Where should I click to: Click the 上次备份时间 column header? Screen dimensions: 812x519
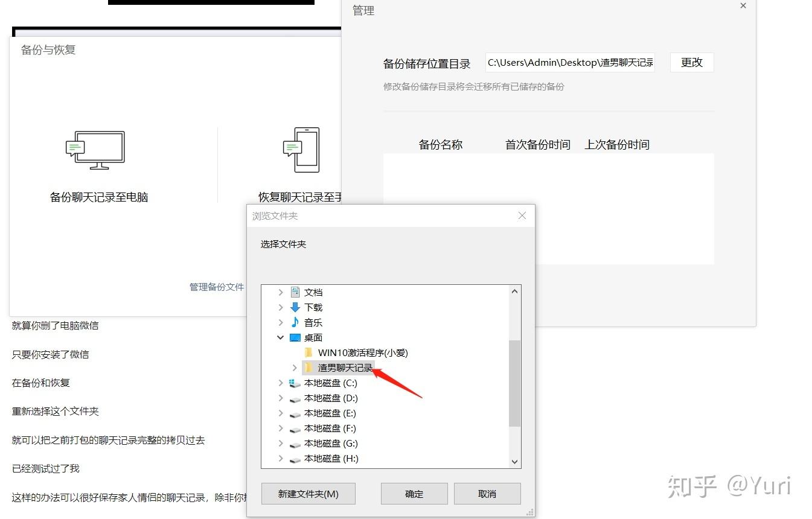tap(617, 144)
